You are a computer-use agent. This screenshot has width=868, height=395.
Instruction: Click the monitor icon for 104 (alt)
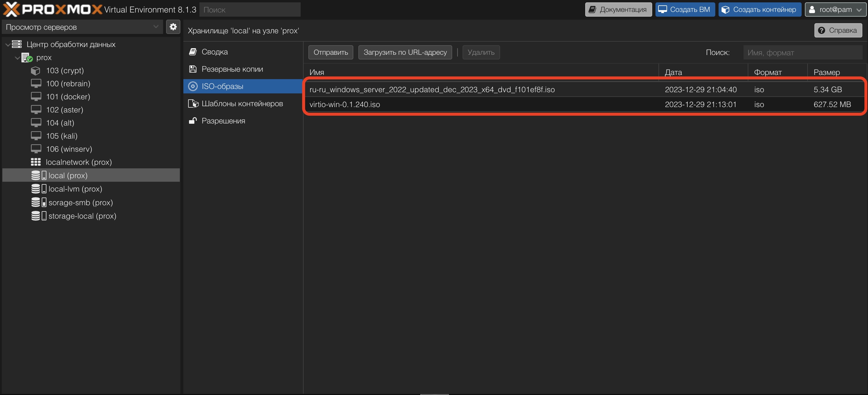point(36,123)
